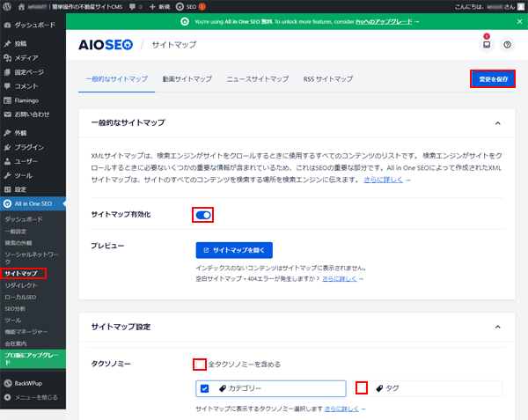Click the user avatar in admin bar
Screen dimensions: 528x420
(x=521, y=7)
